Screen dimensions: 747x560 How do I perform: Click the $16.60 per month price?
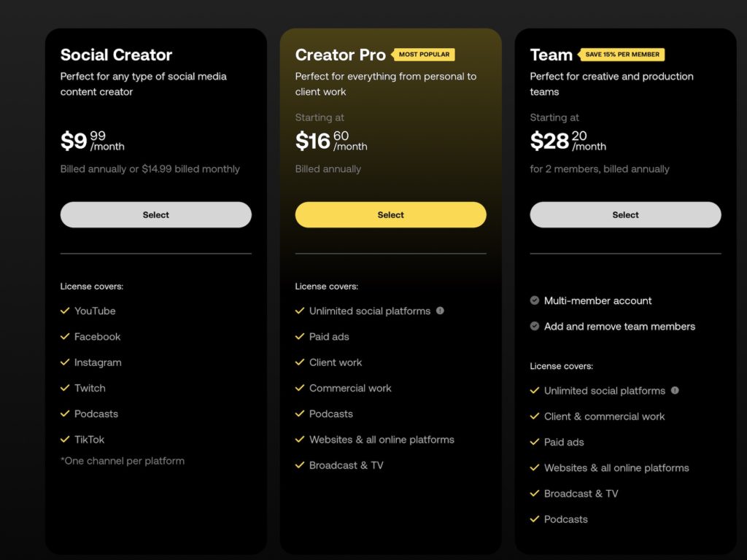coord(331,141)
